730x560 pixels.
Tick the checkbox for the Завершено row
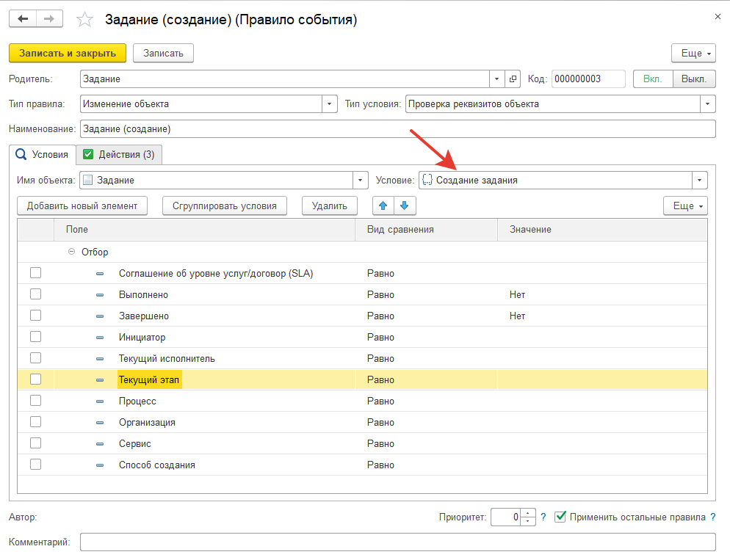[x=35, y=316]
